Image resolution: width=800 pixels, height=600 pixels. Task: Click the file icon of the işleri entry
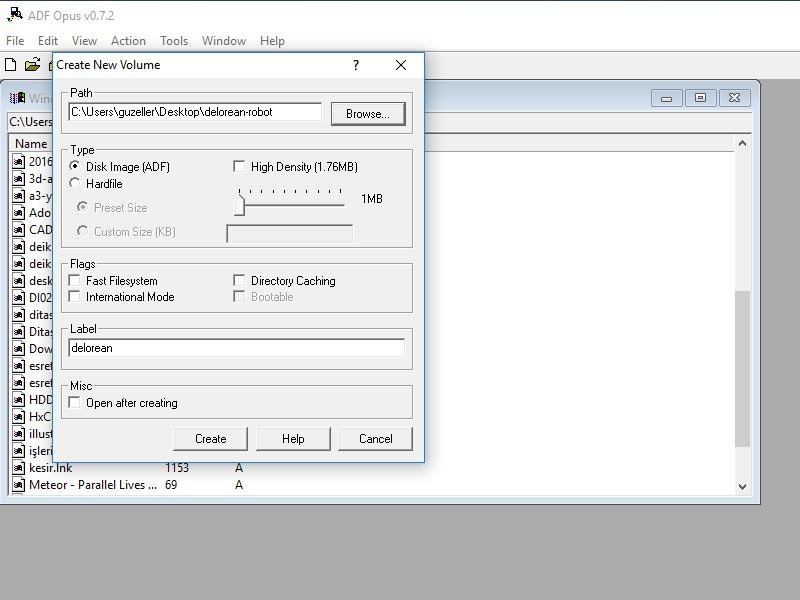[x=18, y=451]
